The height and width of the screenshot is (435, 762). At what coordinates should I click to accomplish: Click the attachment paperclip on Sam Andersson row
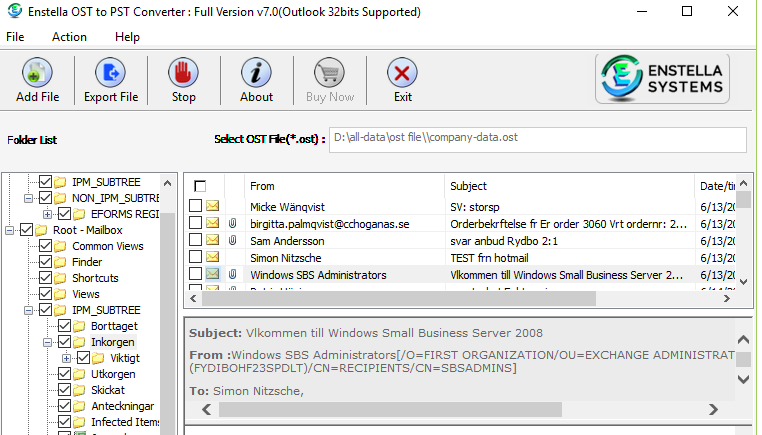233,240
